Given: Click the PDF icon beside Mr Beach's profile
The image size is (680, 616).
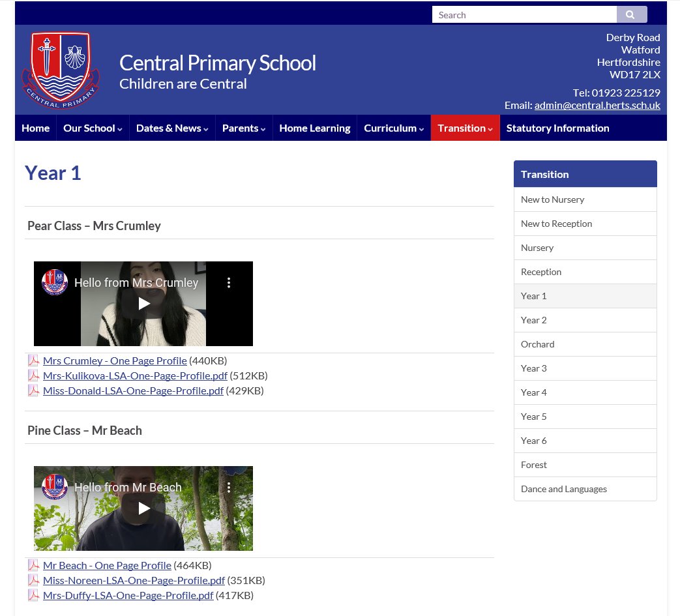Looking at the screenshot, I should tap(33, 565).
